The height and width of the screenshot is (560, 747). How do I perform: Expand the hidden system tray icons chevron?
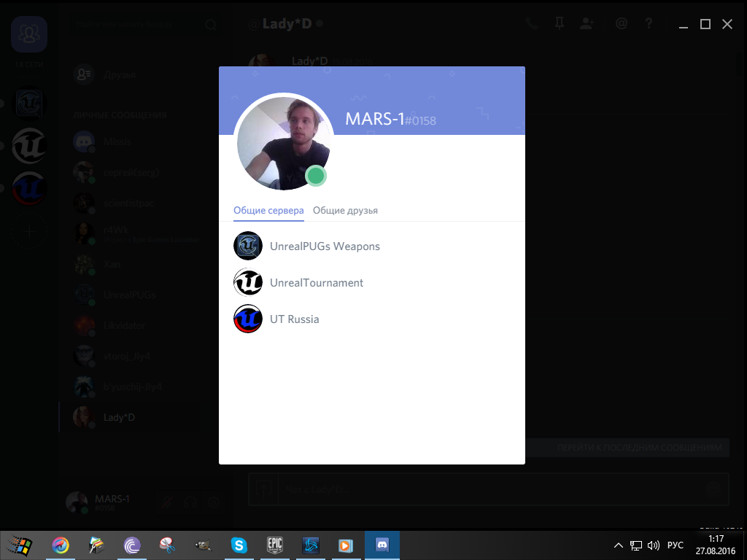point(619,545)
